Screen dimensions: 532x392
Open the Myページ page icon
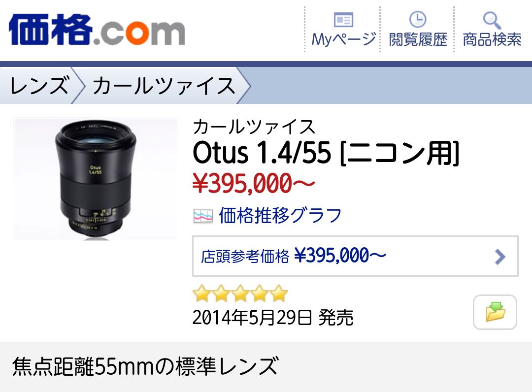pos(343,20)
